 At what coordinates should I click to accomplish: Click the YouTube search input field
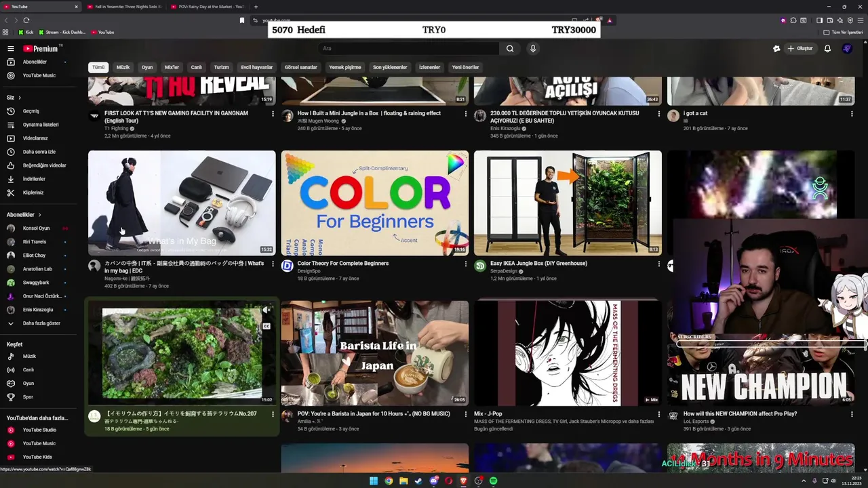[409, 49]
